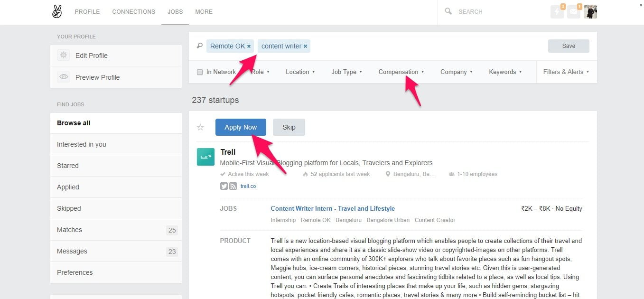644x299 pixels.
Task: Select Browse all in Find Jobs
Action: (116, 123)
